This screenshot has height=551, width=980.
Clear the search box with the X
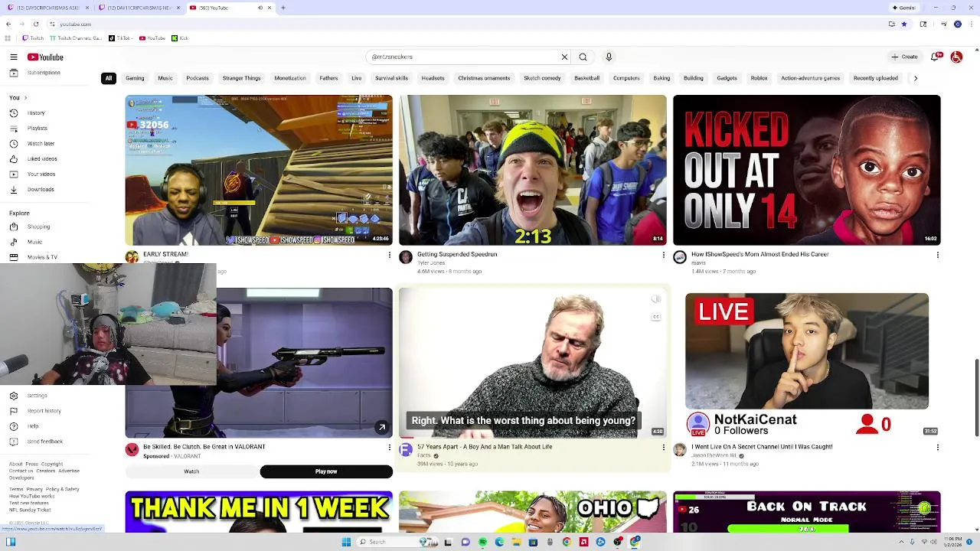pyautogui.click(x=564, y=57)
